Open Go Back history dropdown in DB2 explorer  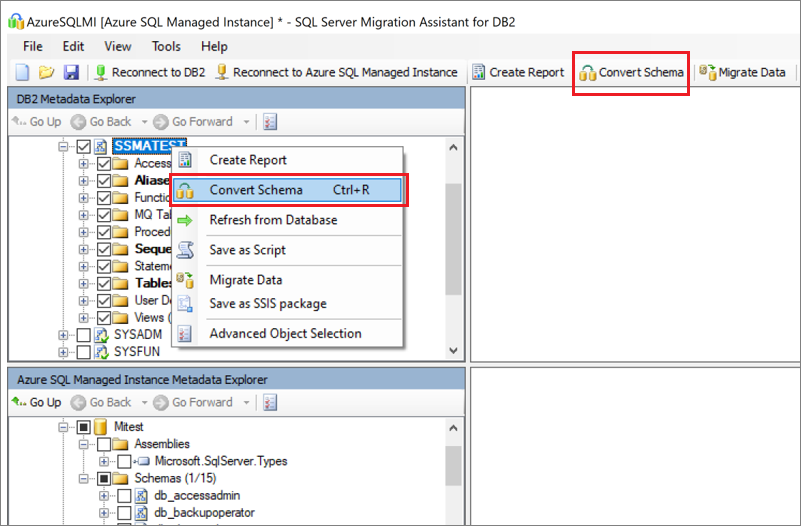coord(144,122)
